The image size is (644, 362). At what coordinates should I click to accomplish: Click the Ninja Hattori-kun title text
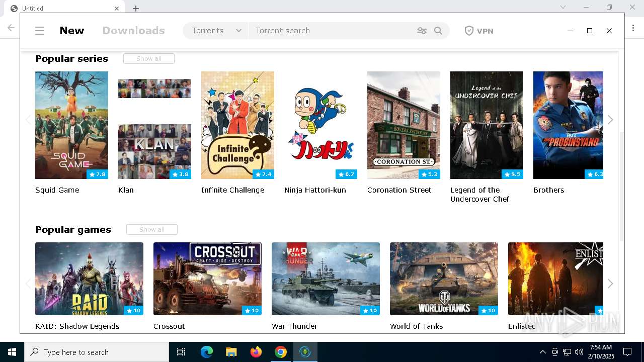315,190
